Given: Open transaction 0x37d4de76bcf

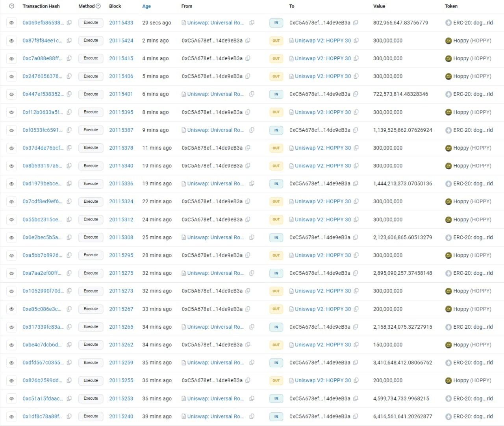Looking at the screenshot, I should [x=43, y=148].
